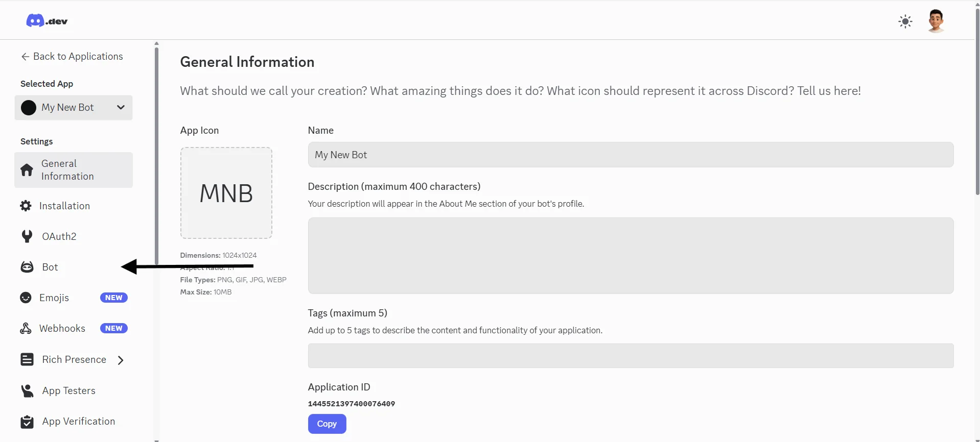Open the App Testers settings page

tap(68, 391)
